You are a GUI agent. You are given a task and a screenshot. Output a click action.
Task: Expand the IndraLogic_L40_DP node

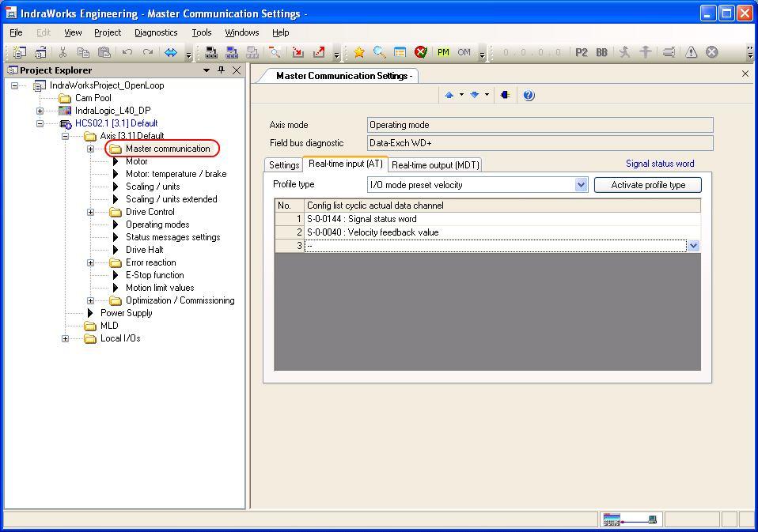click(40, 111)
